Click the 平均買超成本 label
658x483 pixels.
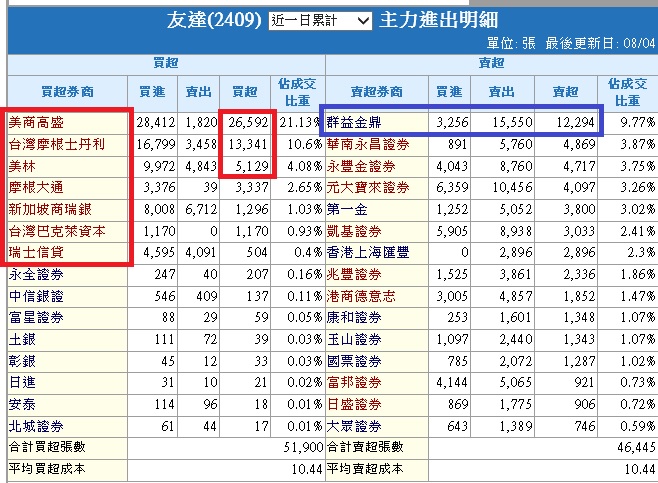coord(47,469)
